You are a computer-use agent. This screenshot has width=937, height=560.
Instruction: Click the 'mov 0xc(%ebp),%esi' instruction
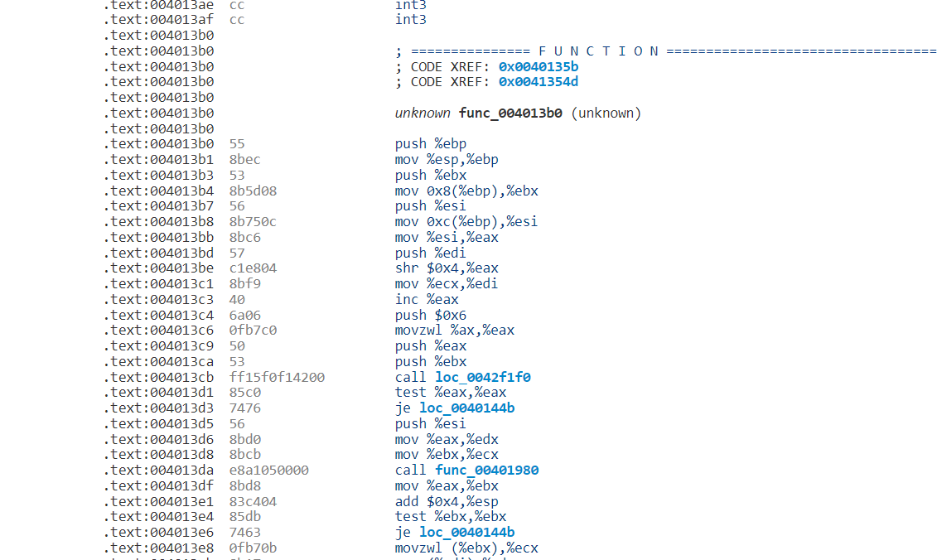(466, 222)
